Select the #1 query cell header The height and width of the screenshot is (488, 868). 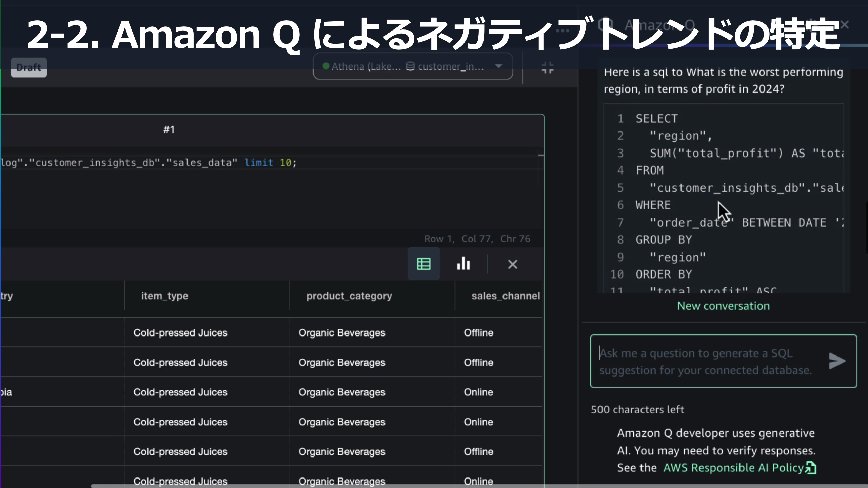[x=169, y=129]
